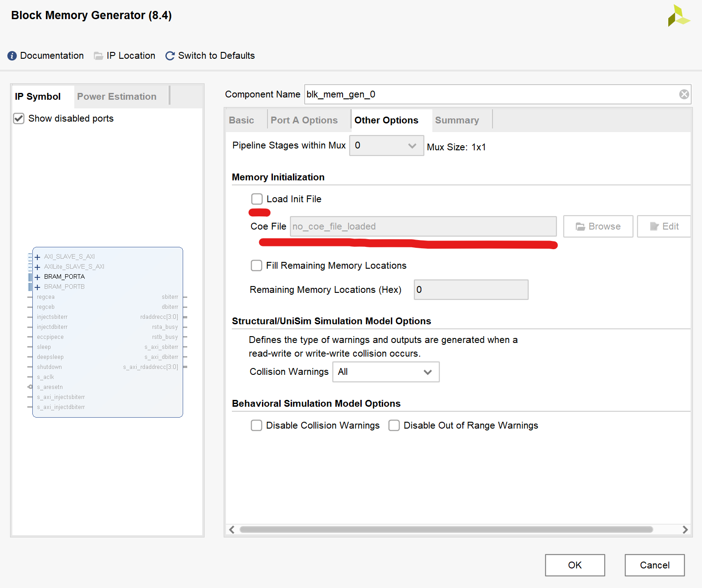The width and height of the screenshot is (702, 588).
Task: Confirm with the OK button
Action: (575, 565)
